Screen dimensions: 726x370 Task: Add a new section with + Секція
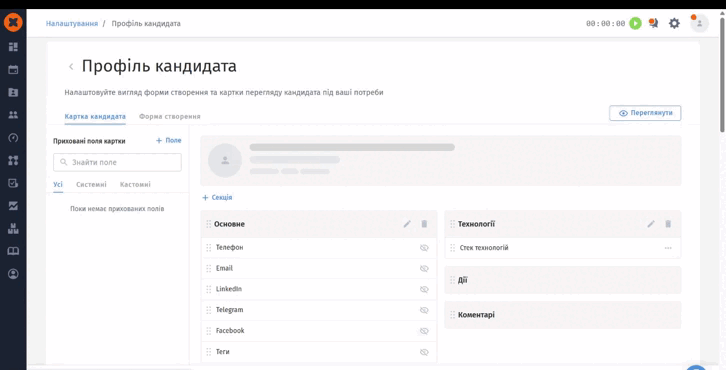coord(217,197)
